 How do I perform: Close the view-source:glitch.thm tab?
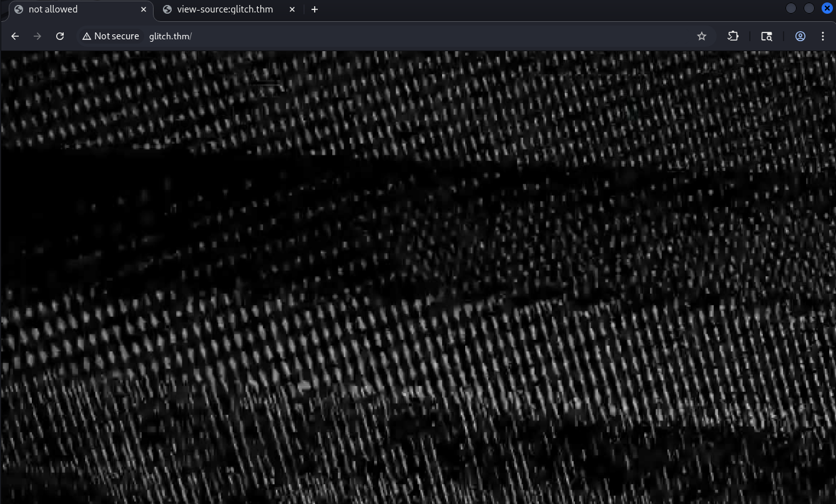coord(292,9)
